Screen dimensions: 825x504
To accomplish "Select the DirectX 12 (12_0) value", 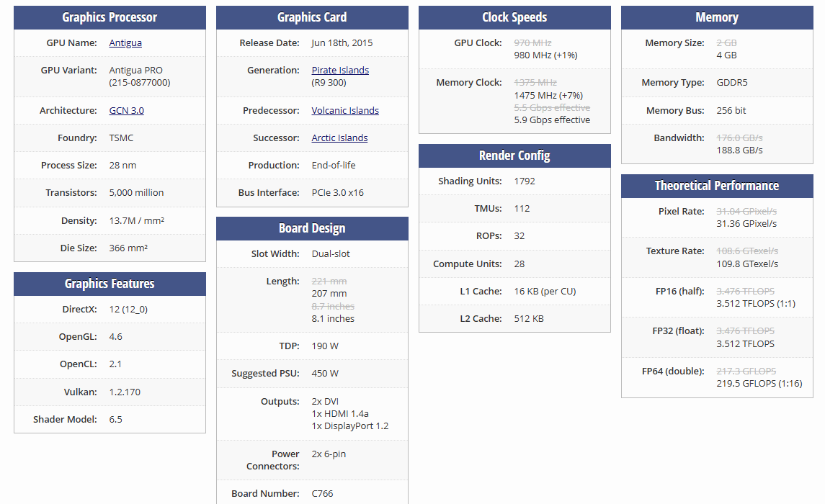I will point(128,309).
